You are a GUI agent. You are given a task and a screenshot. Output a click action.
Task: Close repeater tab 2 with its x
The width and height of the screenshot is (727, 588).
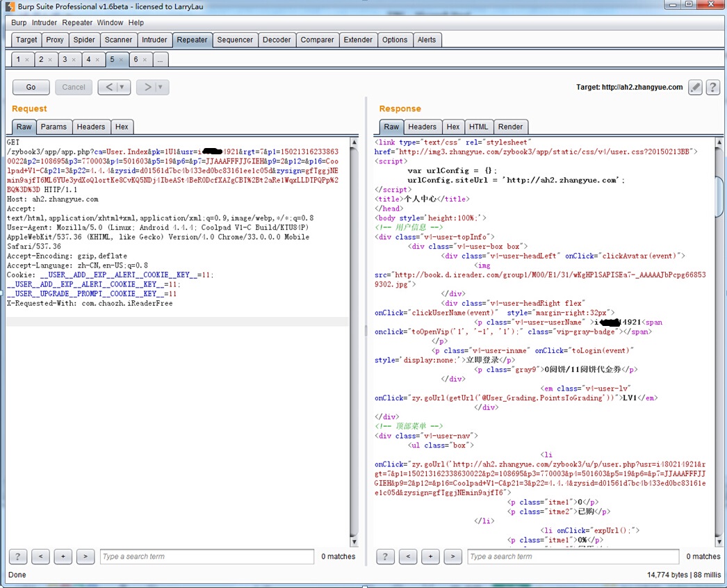(50, 60)
